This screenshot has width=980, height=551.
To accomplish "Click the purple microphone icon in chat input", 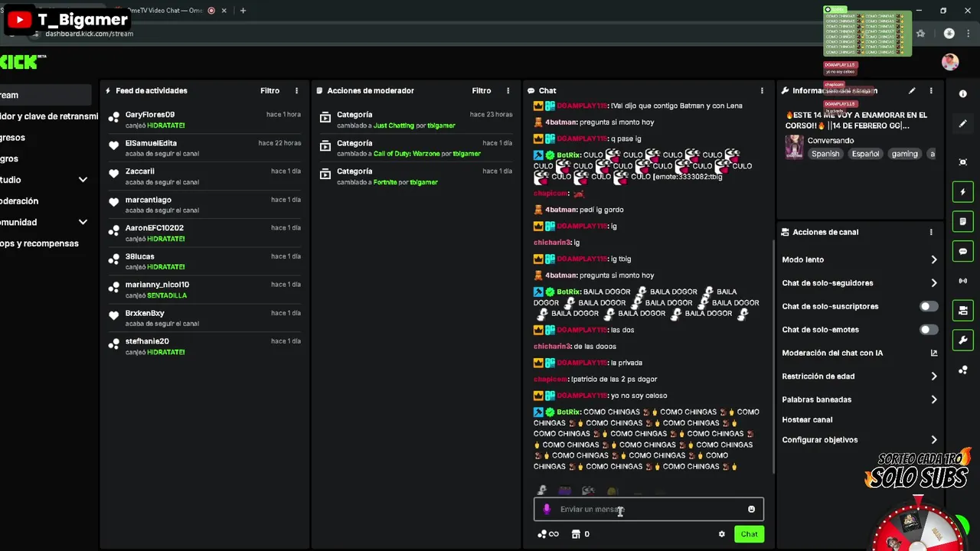I will pyautogui.click(x=546, y=509).
